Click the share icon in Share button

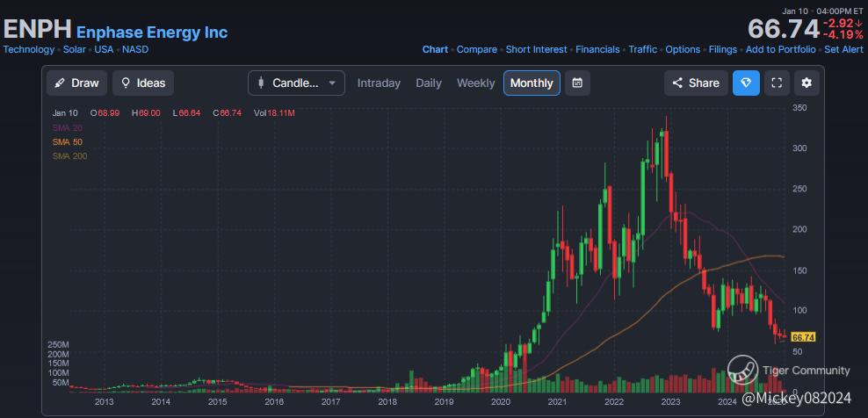pos(677,83)
